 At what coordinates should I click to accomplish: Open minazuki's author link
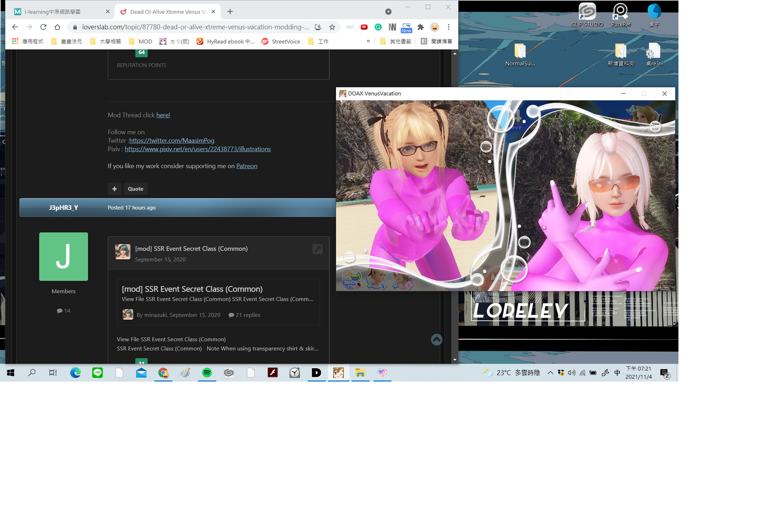[x=156, y=315]
